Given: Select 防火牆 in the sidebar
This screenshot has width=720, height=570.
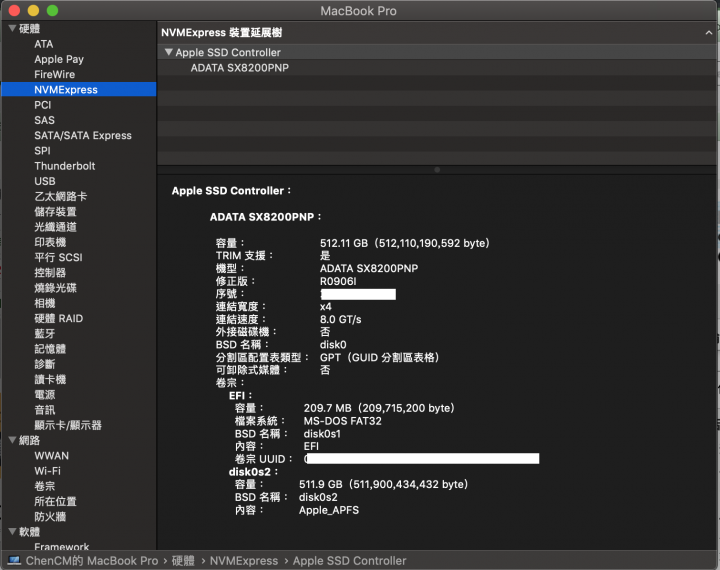Looking at the screenshot, I should 50,516.
